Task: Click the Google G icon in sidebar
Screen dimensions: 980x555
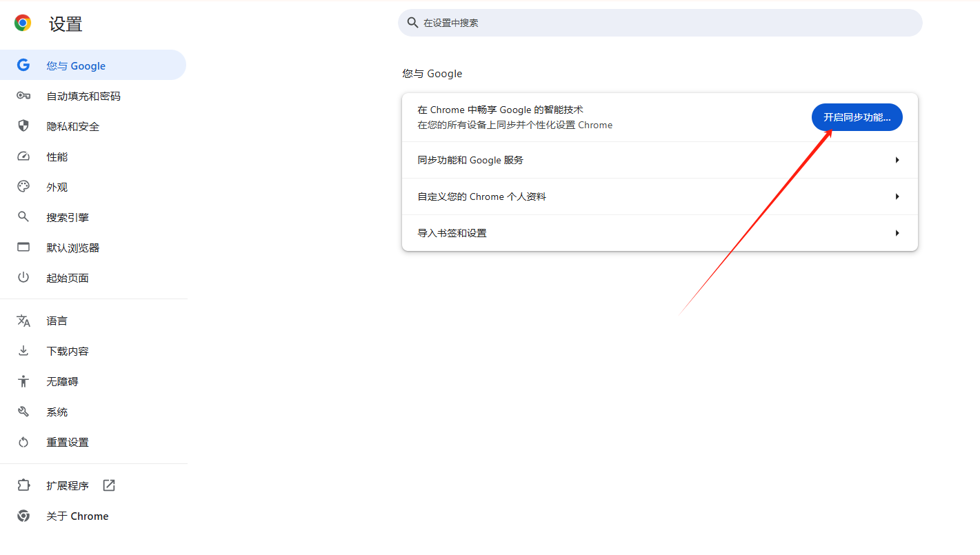Action: coord(23,65)
